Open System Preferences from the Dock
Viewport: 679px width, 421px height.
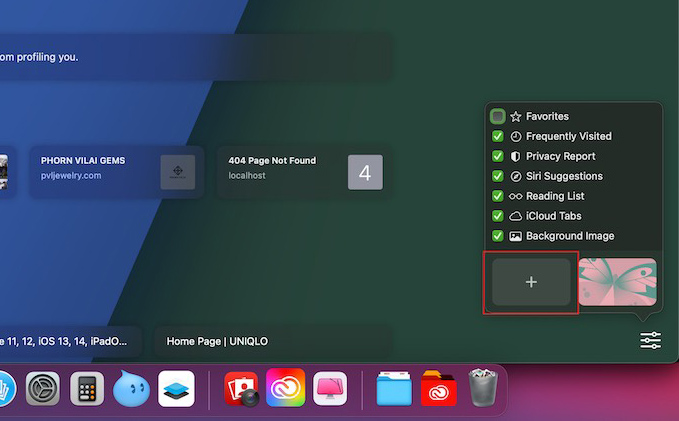pos(43,388)
